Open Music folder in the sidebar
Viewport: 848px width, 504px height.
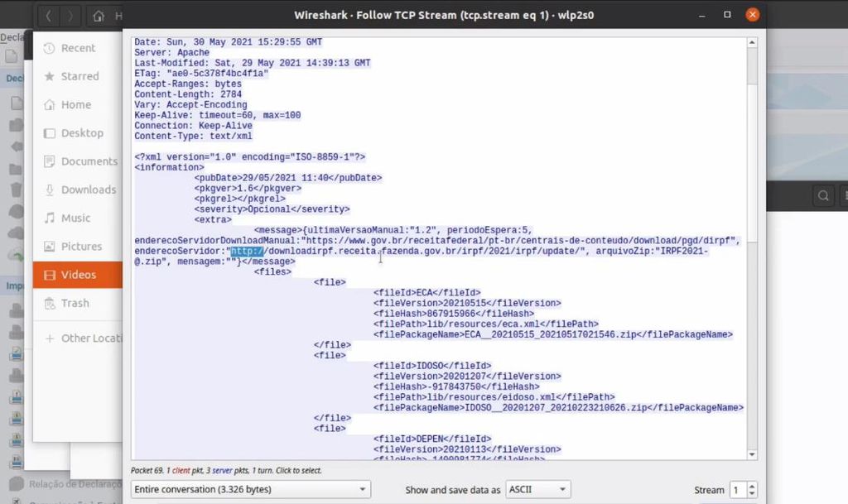click(78, 218)
